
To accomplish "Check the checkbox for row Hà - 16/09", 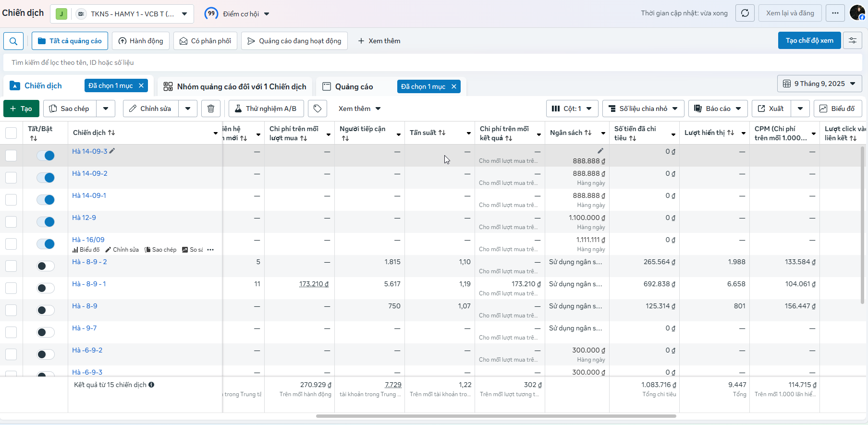I will [11, 244].
